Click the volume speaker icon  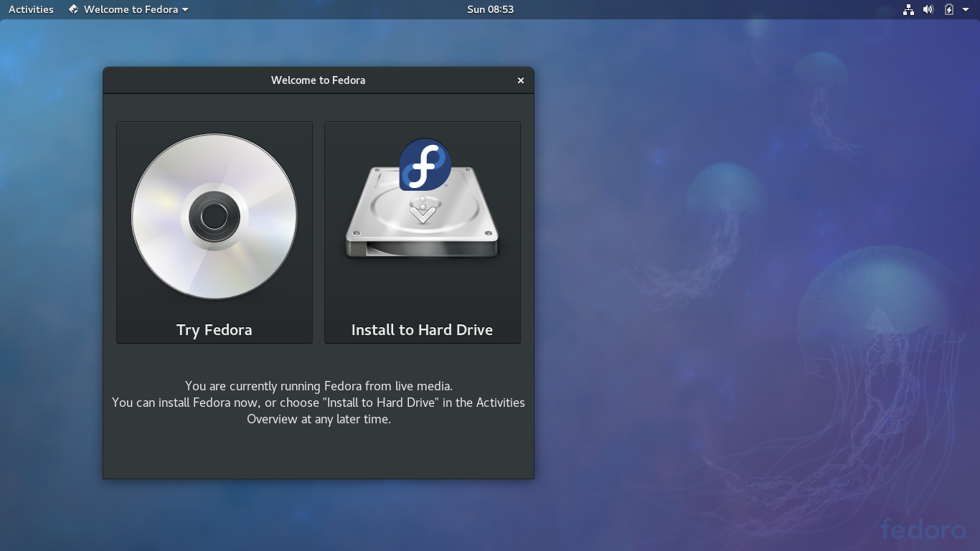click(928, 9)
